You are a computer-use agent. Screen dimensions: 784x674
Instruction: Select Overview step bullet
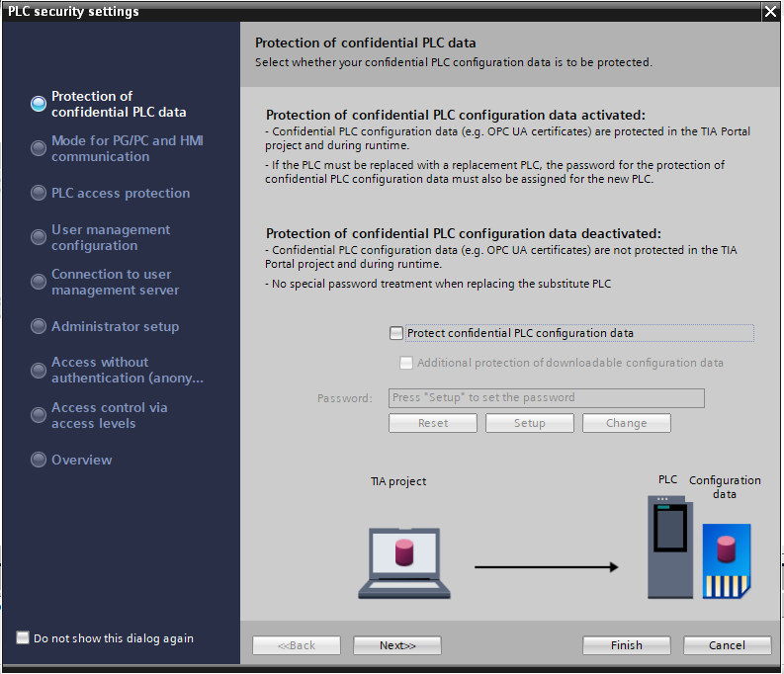coord(39,460)
